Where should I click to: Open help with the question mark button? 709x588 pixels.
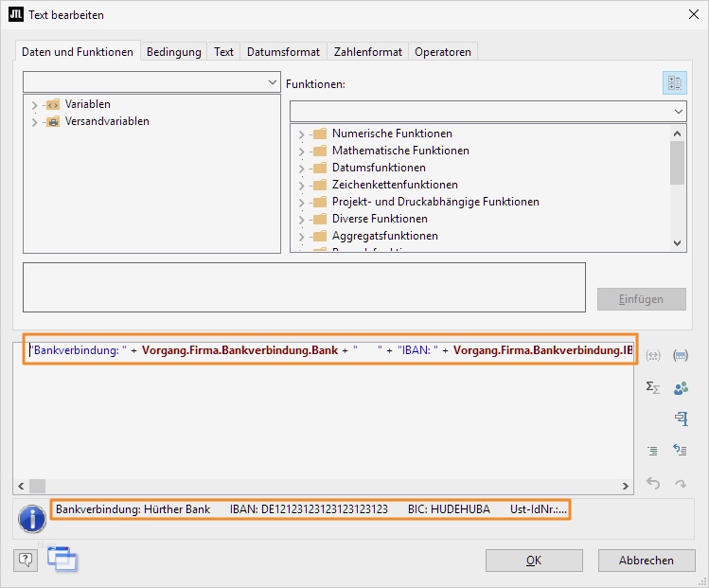tap(26, 560)
